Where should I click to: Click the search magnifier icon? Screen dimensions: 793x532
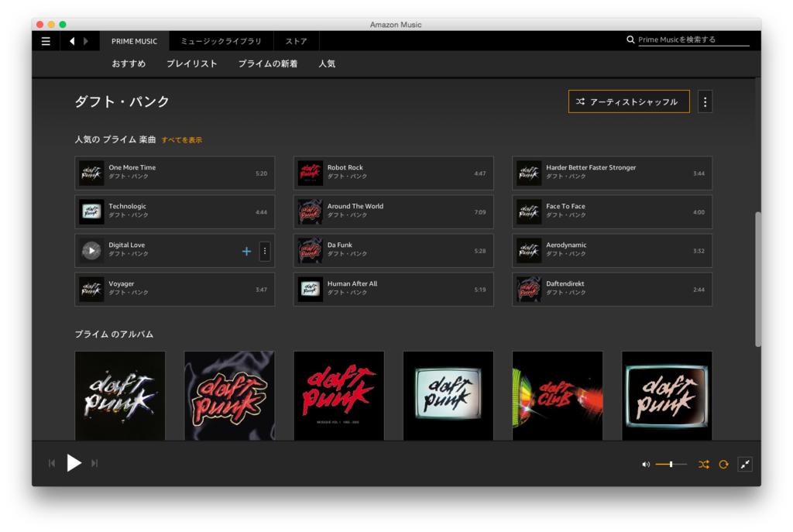tap(630, 39)
